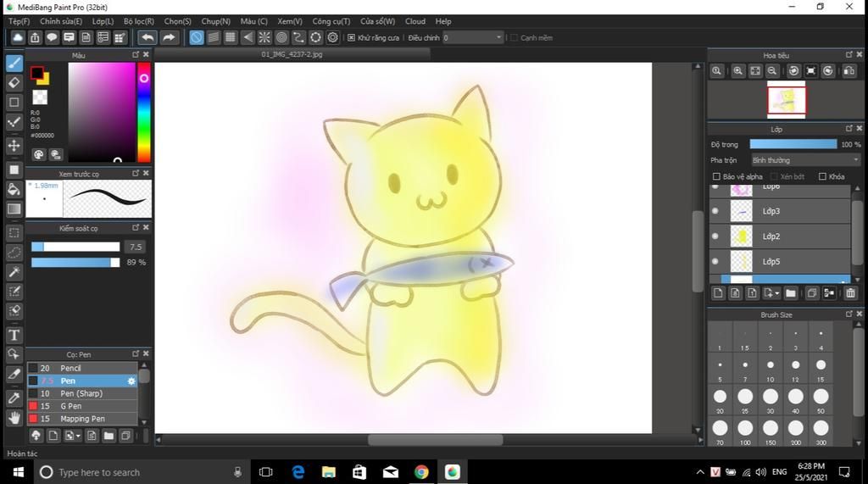
Task: Select the transparent color swatch
Action: pos(40,97)
